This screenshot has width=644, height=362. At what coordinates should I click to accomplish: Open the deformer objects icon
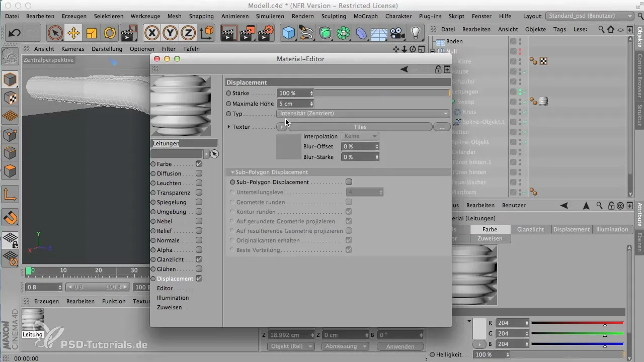361,33
